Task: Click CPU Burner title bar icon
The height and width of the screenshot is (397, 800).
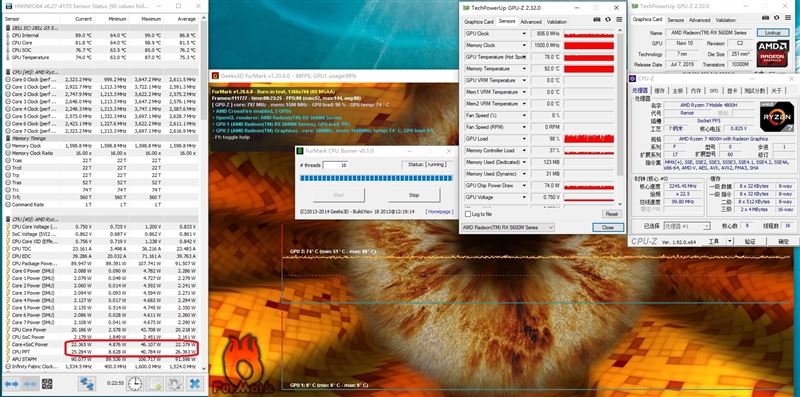Action: 301,151
